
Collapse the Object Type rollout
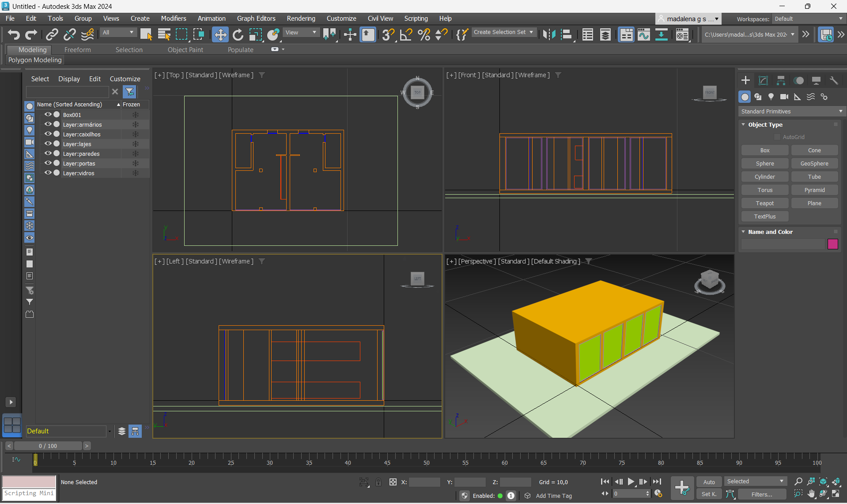coord(765,125)
